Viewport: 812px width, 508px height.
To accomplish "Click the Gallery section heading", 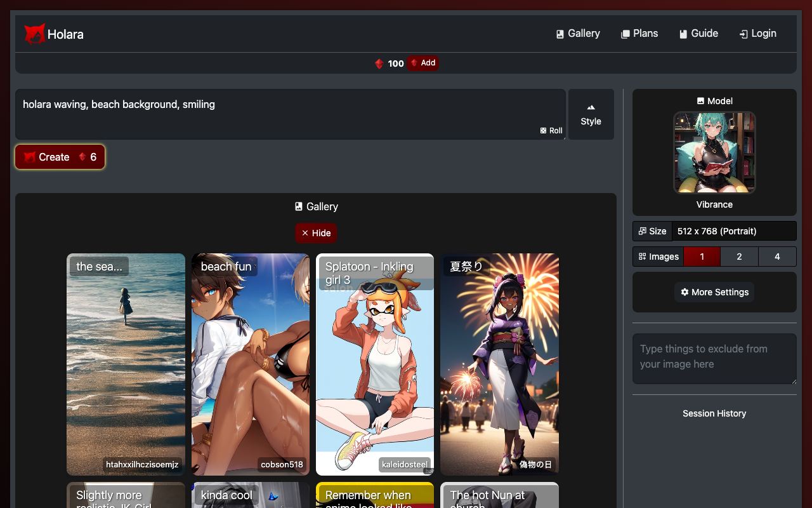I will 316,206.
